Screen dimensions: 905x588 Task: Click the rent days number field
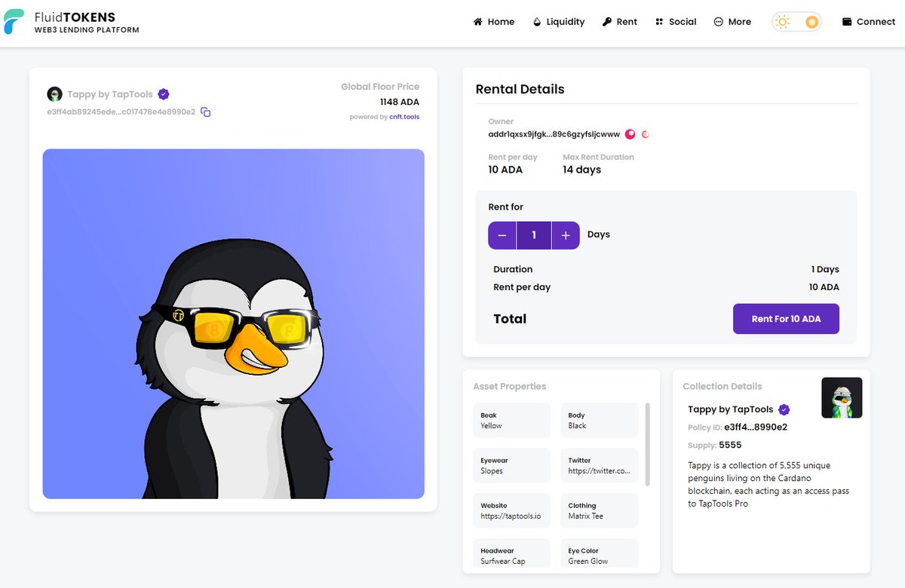(534, 235)
